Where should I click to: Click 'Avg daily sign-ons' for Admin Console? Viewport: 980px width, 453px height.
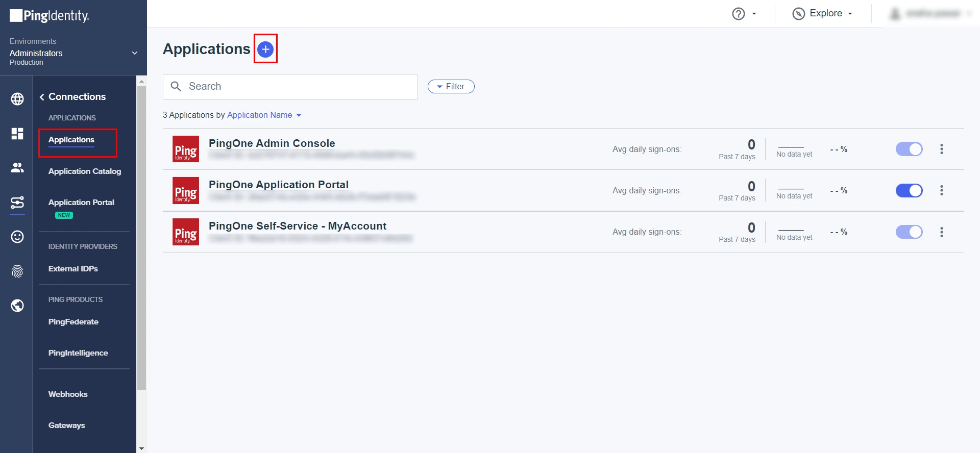[x=647, y=149]
